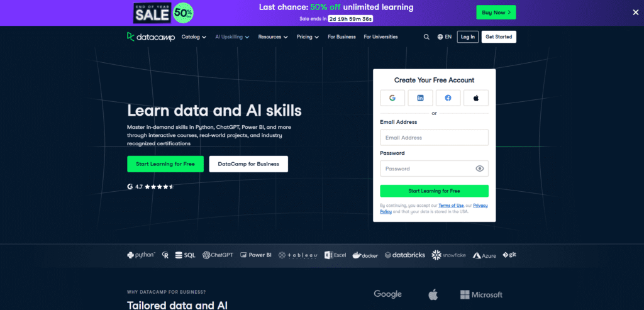The width and height of the screenshot is (644, 310).
Task: Click the 4.7 star rating
Action: (150, 186)
